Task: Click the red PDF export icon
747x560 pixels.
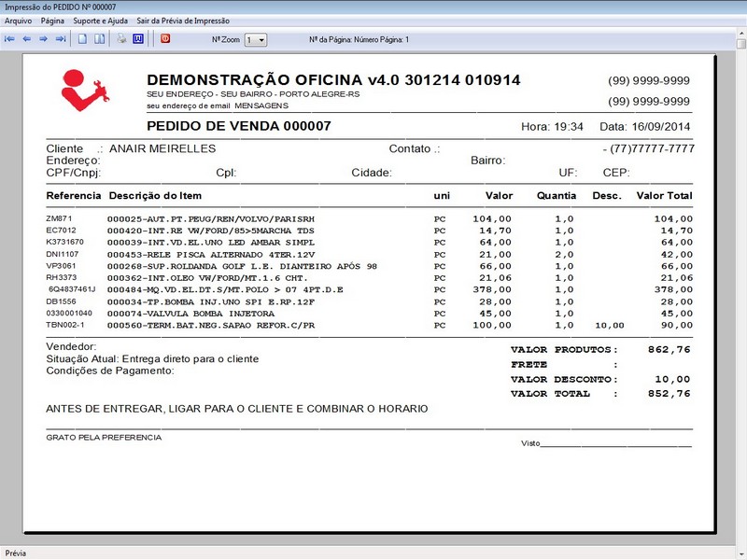Action: tap(166, 37)
